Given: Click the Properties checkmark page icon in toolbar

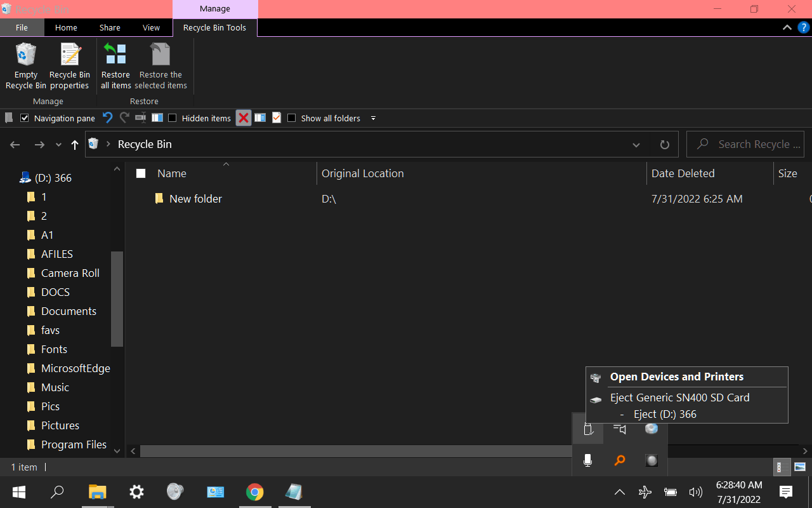Looking at the screenshot, I should pyautogui.click(x=277, y=117).
